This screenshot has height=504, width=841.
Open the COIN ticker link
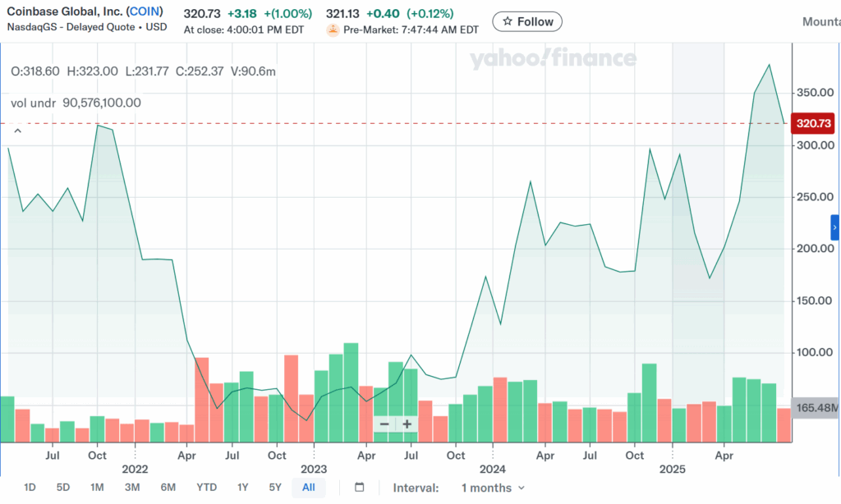(145, 11)
